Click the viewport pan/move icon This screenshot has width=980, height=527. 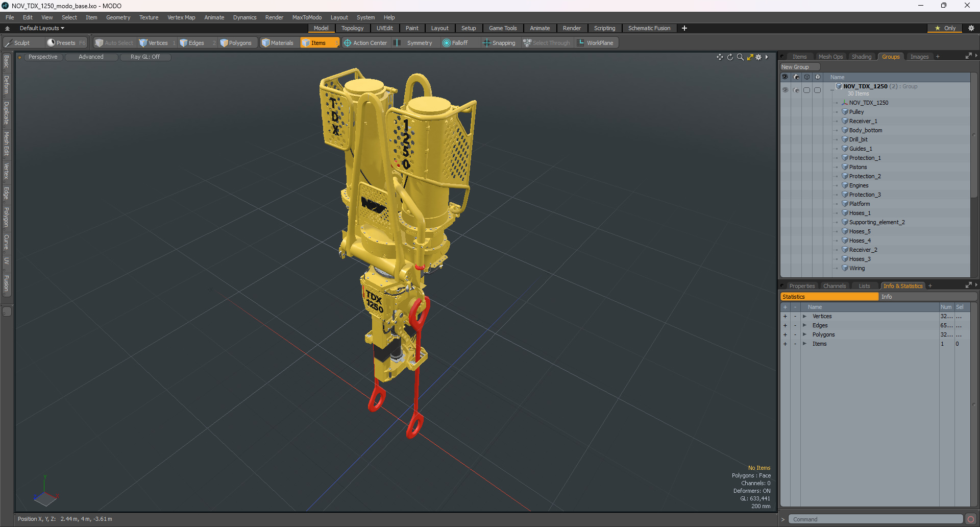coord(720,57)
